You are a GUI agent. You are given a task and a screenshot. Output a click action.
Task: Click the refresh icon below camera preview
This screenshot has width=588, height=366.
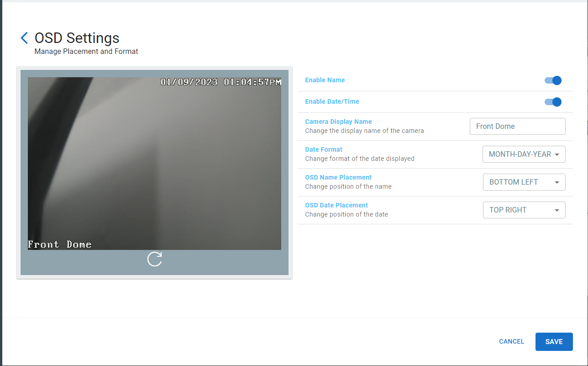(x=155, y=259)
